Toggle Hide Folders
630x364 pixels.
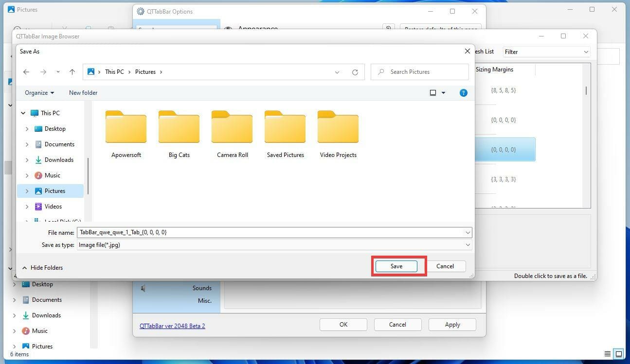(x=42, y=268)
